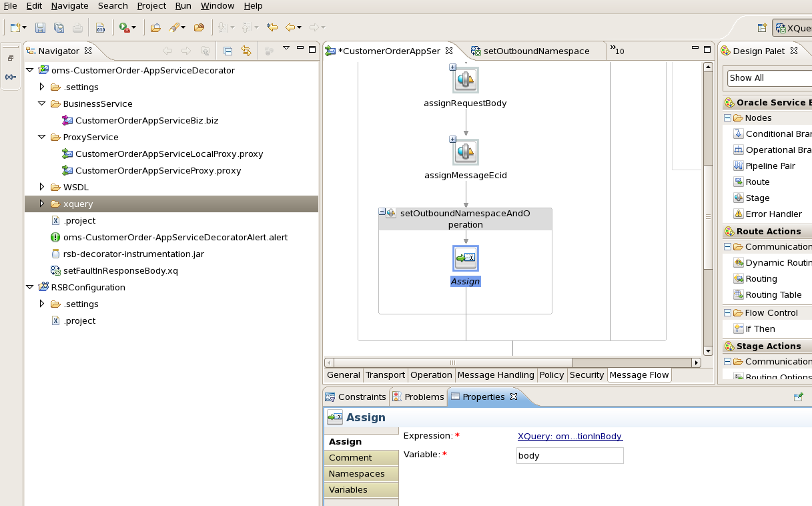Pick Conditional Branch node from palette
Image resolution: width=812 pixels, height=506 pixels.
pyautogui.click(x=773, y=134)
